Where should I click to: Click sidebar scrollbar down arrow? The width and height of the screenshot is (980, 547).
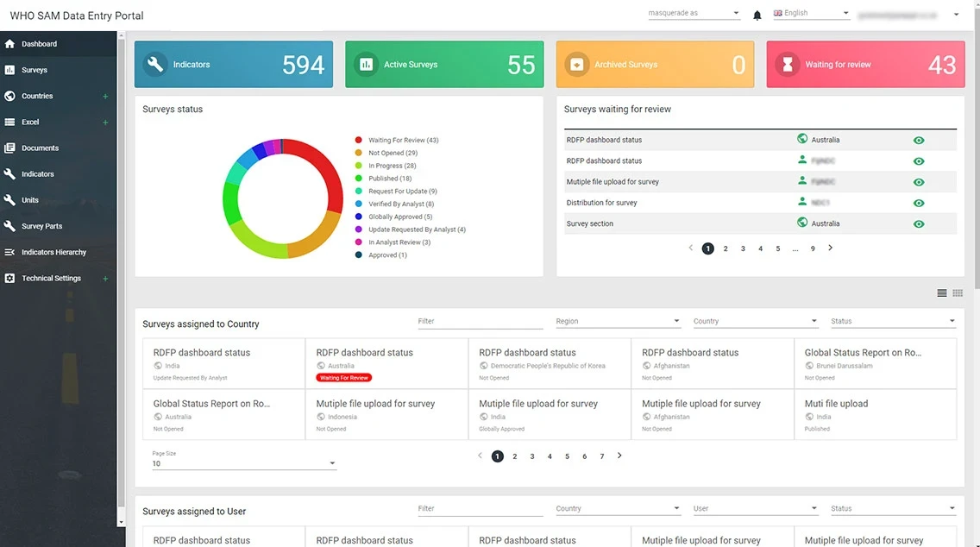click(122, 523)
